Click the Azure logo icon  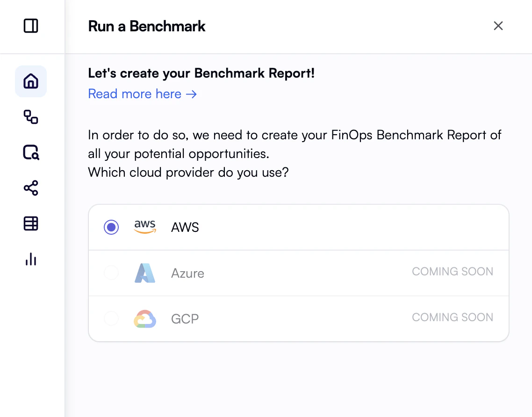point(145,273)
